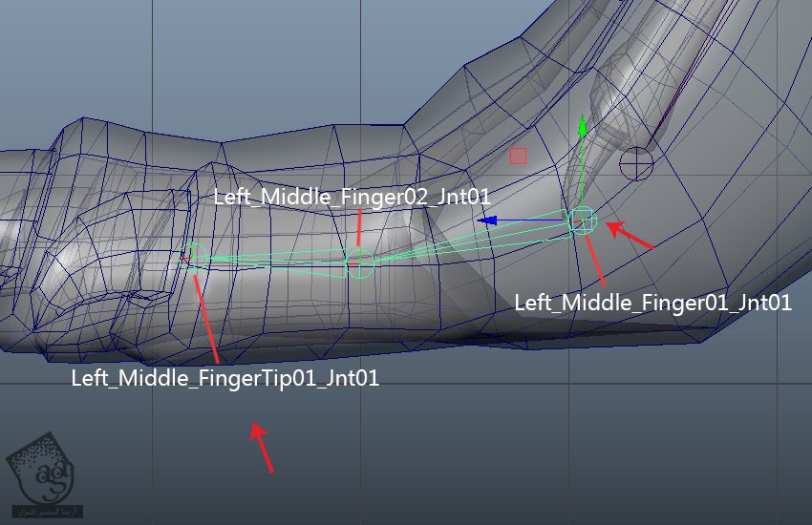The image size is (812, 525).
Task: Click the red arrow below the finger mesh
Action: pyautogui.click(x=262, y=448)
